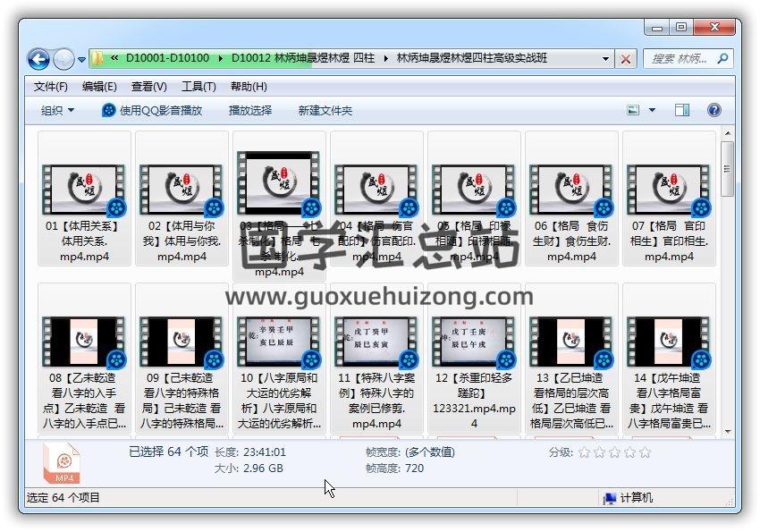Open the 文件(F) menu
The width and height of the screenshot is (760, 532).
(51, 87)
